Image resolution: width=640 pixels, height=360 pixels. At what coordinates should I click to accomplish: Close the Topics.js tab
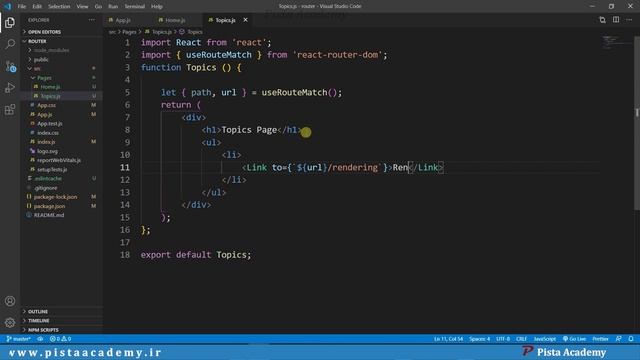point(245,20)
